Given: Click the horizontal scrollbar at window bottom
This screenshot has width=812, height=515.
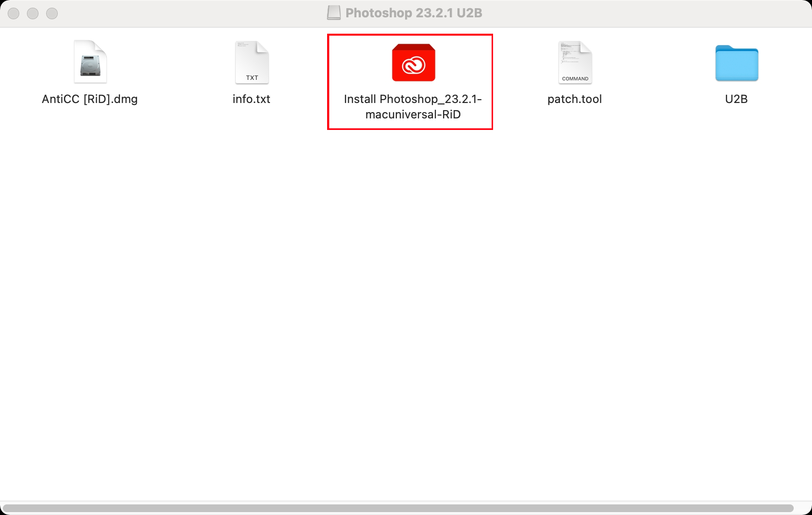Looking at the screenshot, I should click(x=398, y=508).
